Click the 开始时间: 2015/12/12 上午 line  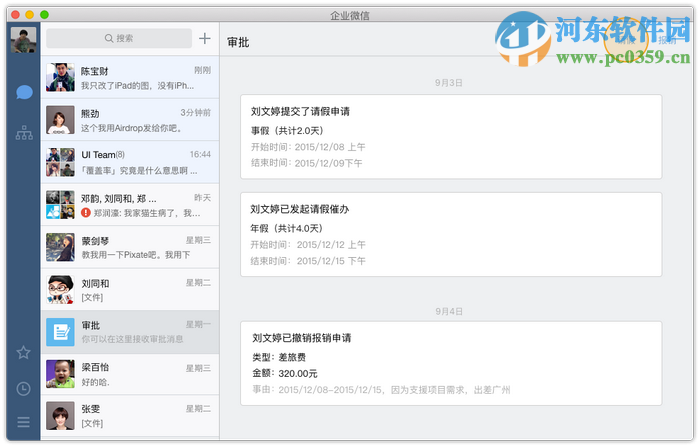pos(308,245)
